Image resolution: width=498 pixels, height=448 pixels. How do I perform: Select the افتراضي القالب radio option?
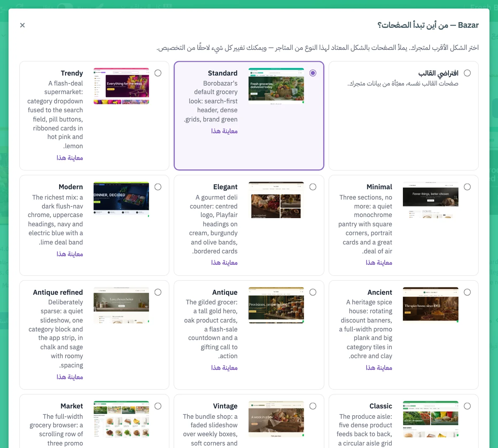467,73
